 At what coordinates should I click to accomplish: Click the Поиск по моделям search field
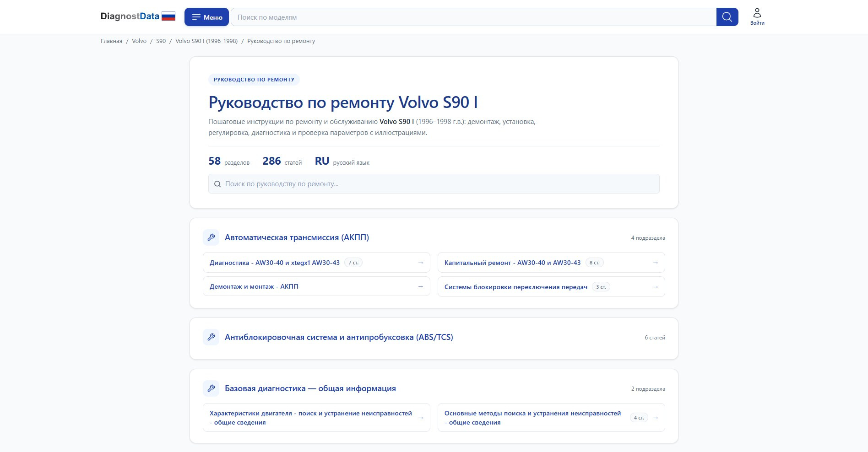click(473, 17)
